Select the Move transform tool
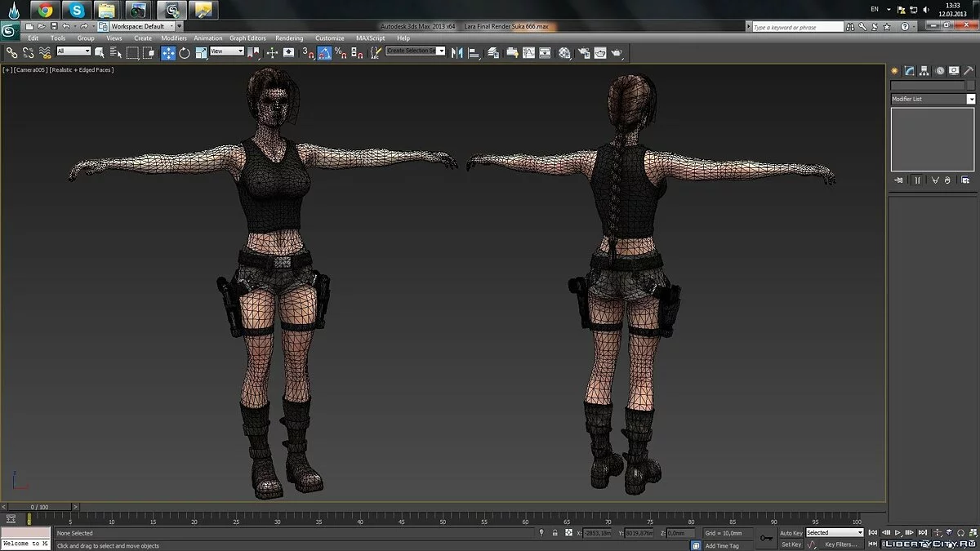980x551 pixels. point(168,52)
